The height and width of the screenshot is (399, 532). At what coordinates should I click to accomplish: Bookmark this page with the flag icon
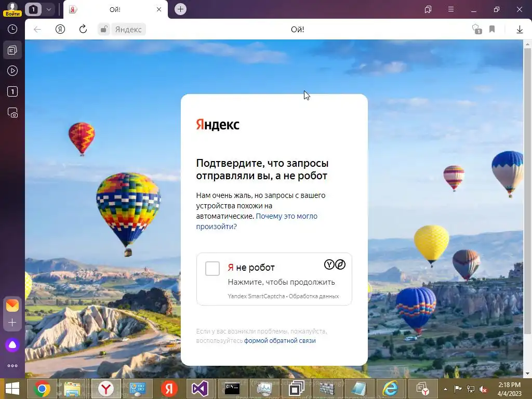pos(492,29)
